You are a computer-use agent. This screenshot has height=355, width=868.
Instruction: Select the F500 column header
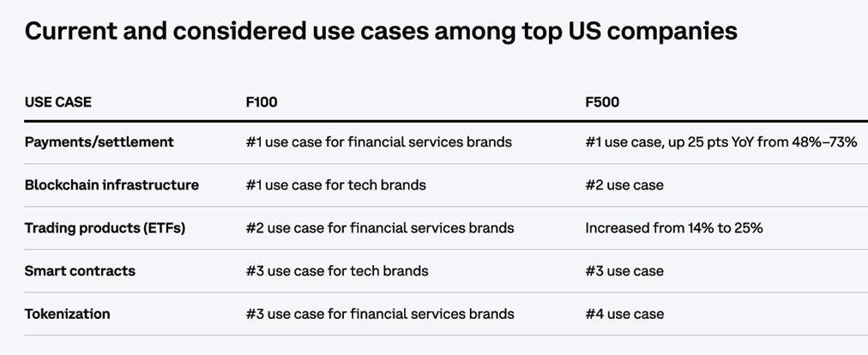click(x=602, y=102)
